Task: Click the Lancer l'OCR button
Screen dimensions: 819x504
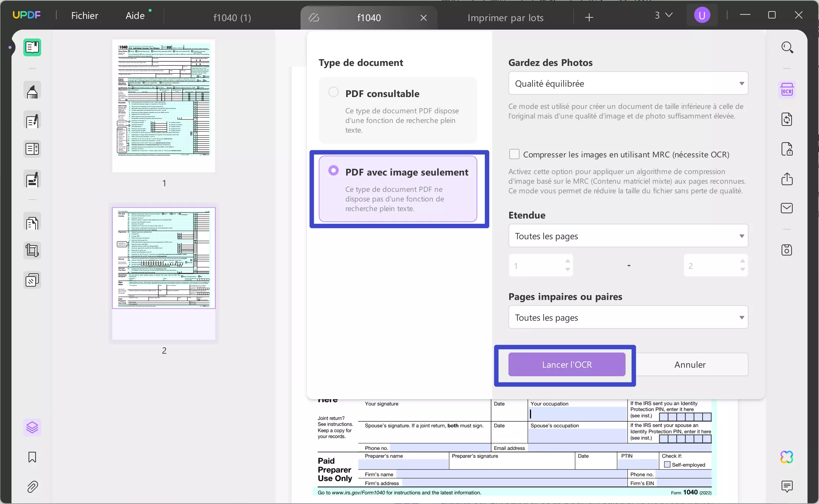Action: (567, 364)
